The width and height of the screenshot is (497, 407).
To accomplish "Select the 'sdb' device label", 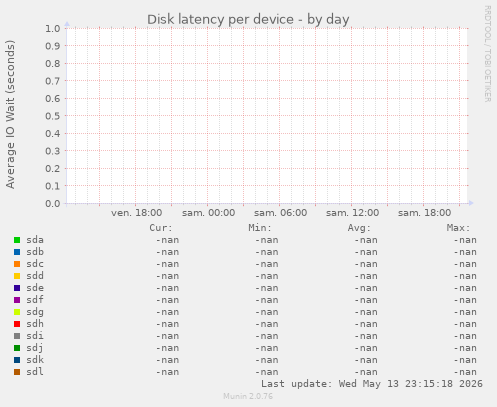I will pos(35,252).
